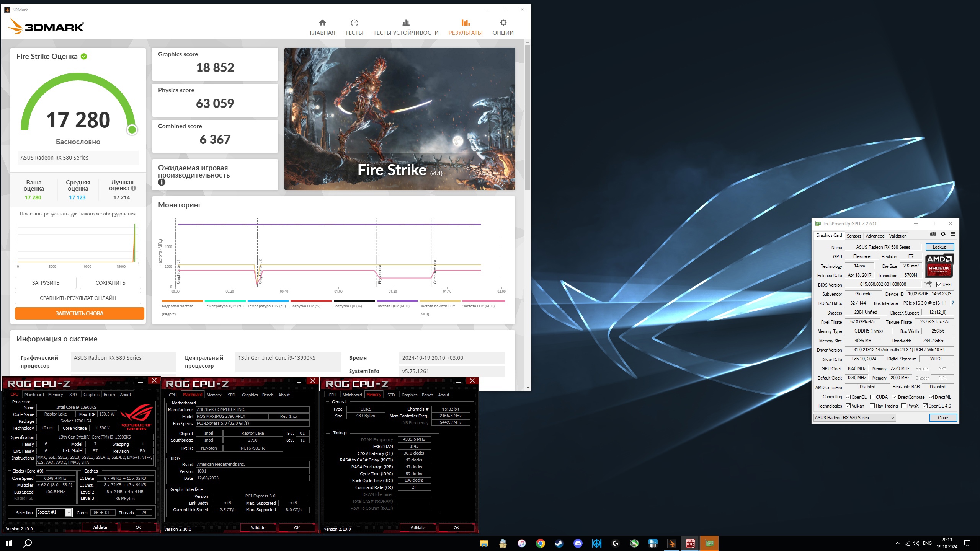Screen dimensions: 980x551
Task: Expand the Socket #1 selection dropdown in CPU-Z
Action: pos(69,512)
